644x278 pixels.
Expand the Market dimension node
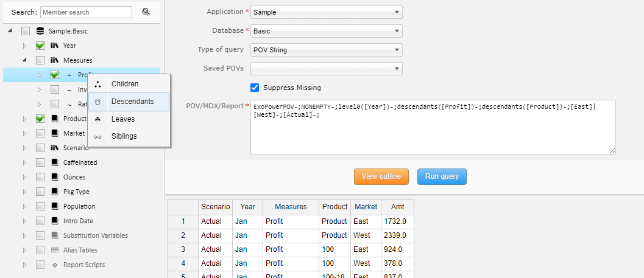(x=24, y=133)
